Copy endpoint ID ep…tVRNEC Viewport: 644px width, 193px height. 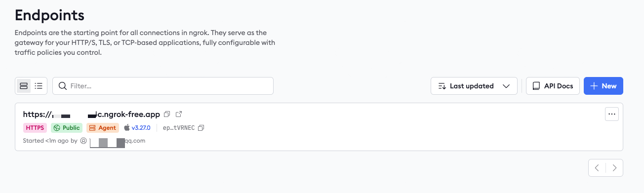coord(201,128)
